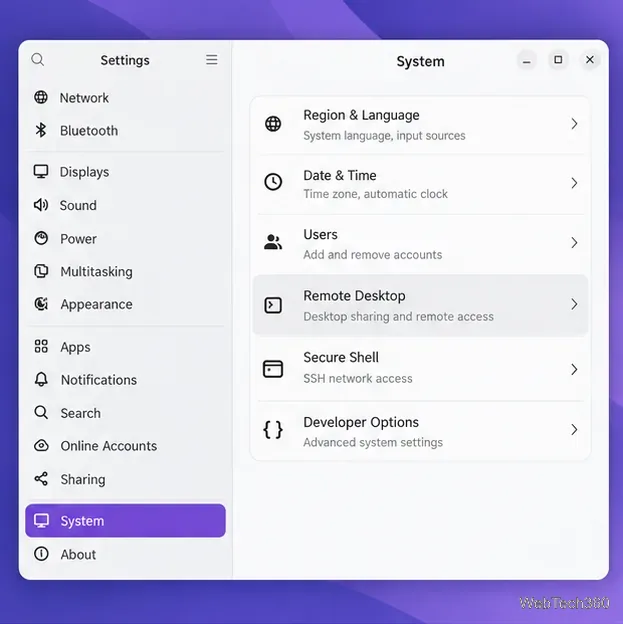This screenshot has height=624, width=623.
Task: Click the Sharing nodes icon in sidebar
Action: (41, 479)
